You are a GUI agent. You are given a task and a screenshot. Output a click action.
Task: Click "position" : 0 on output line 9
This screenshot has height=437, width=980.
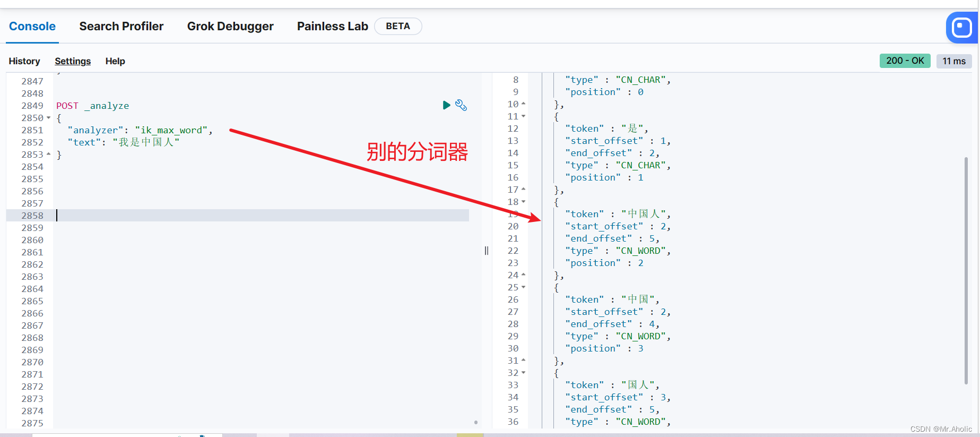pyautogui.click(x=604, y=92)
